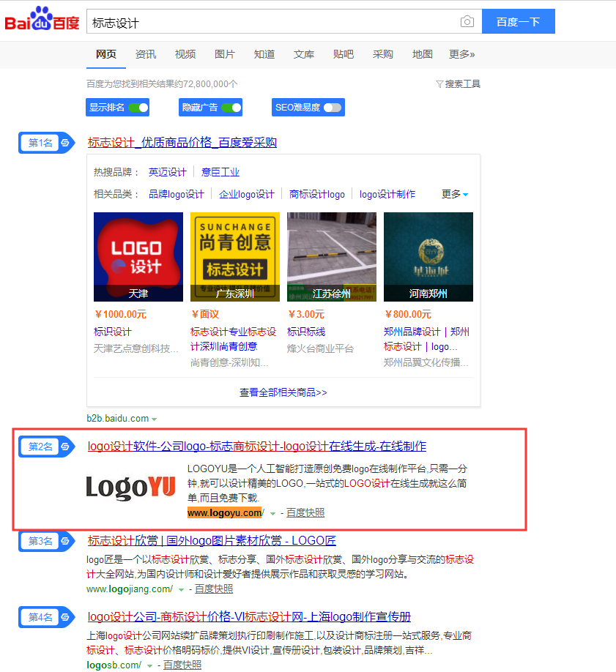Click www.logoyu.com URL
Image resolution: width=616 pixels, height=672 pixels.
226,513
